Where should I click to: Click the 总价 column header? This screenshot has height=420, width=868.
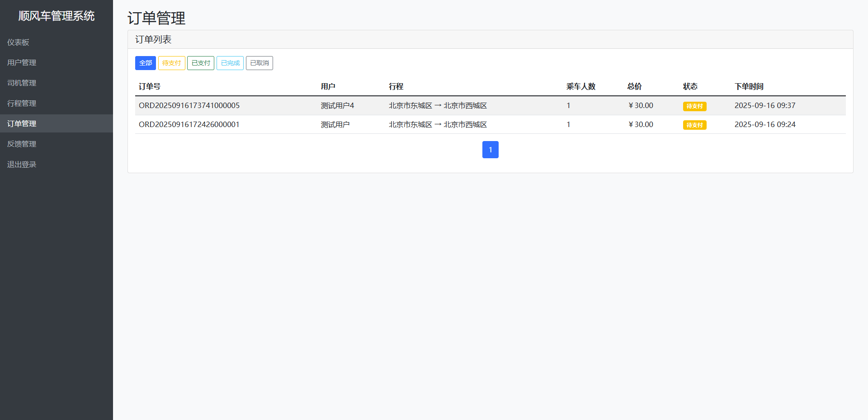point(634,86)
